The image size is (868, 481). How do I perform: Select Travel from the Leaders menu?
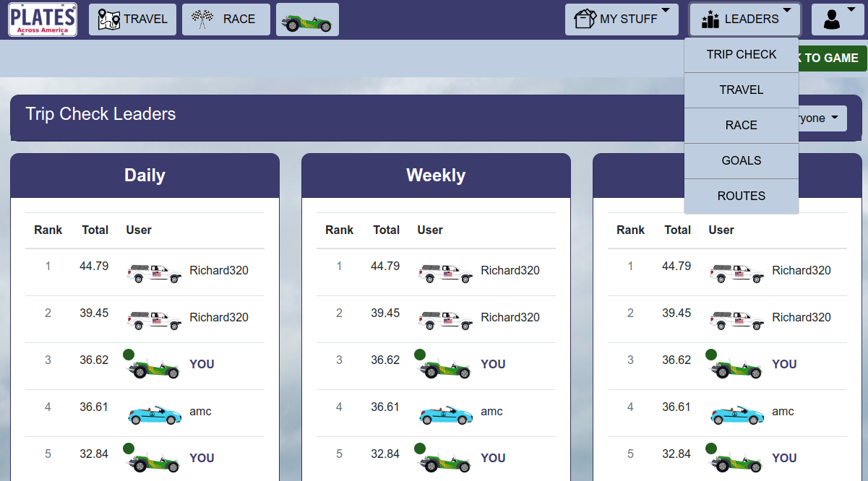[741, 90]
